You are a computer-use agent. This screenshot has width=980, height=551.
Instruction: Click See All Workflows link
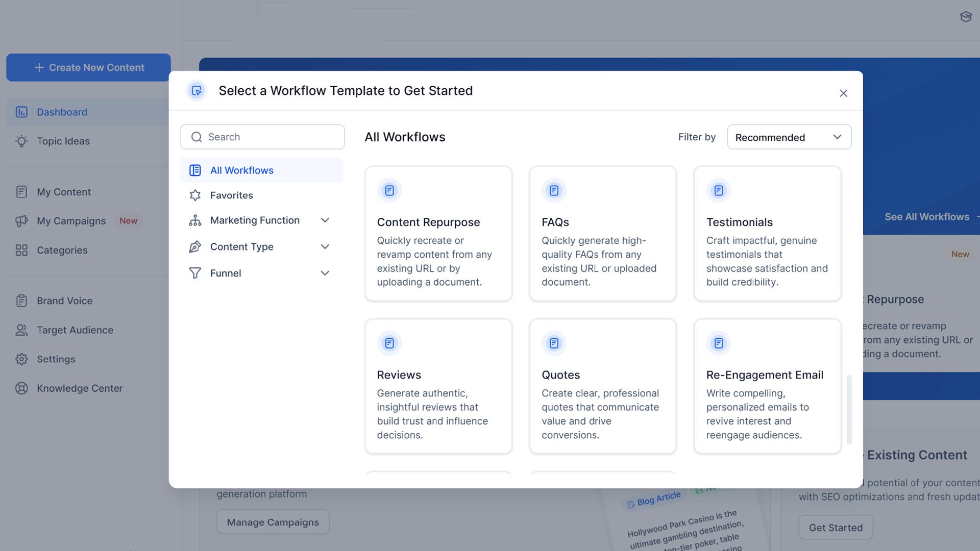(x=927, y=216)
